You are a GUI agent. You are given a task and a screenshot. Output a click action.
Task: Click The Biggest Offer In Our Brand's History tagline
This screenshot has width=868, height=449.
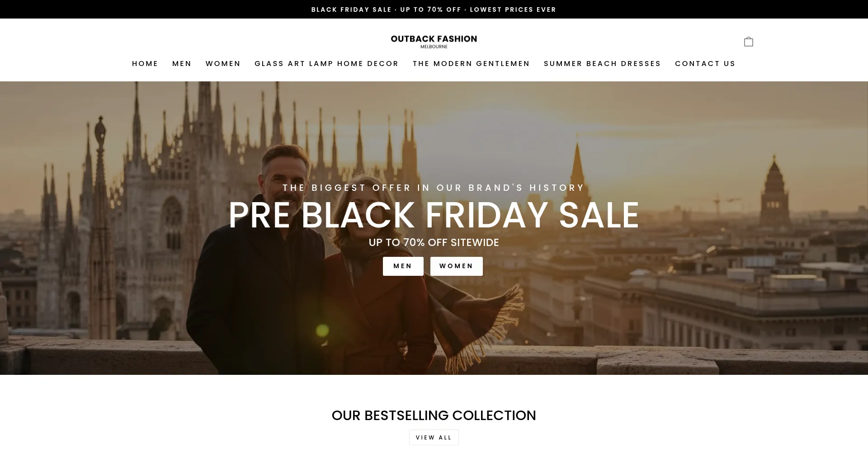(x=434, y=188)
